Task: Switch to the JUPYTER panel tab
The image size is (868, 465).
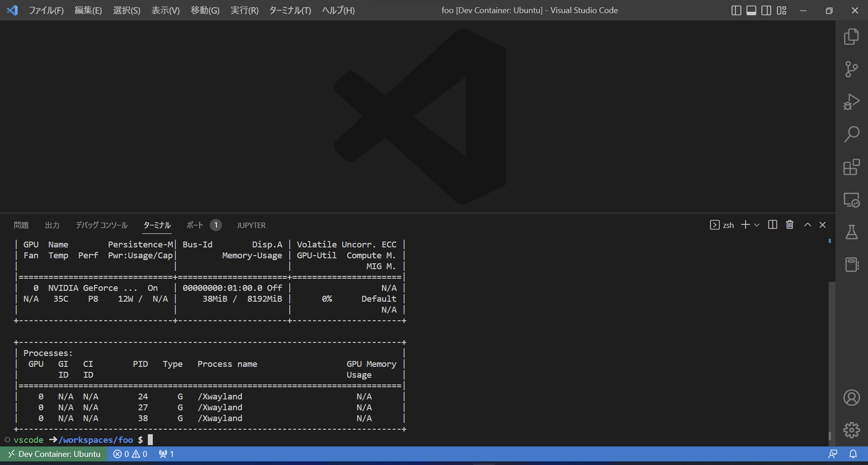Action: tap(251, 225)
